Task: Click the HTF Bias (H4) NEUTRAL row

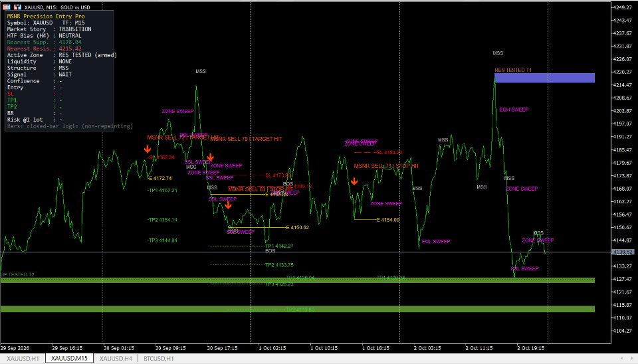Action: pos(45,36)
